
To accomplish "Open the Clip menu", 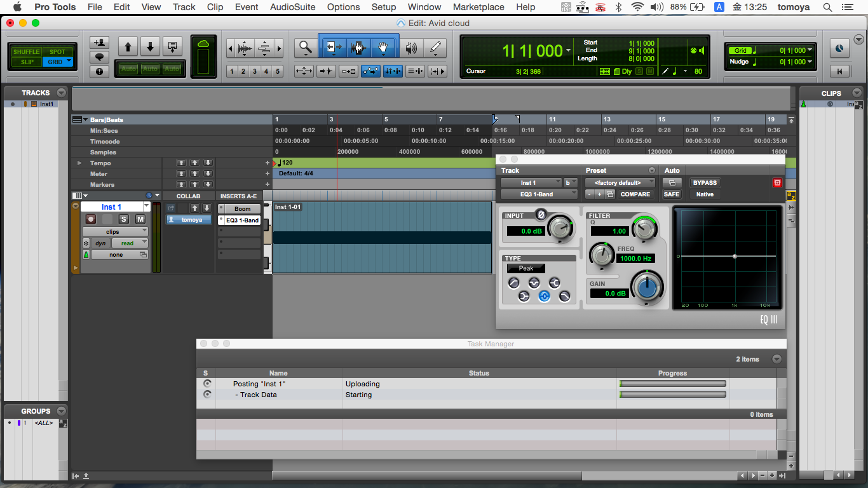I will [x=215, y=7].
